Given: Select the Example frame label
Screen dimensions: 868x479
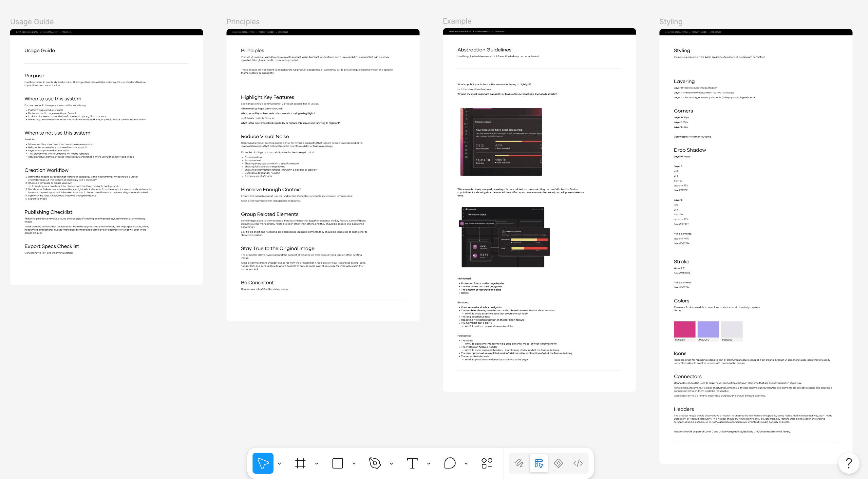Looking at the screenshot, I should pyautogui.click(x=457, y=21).
